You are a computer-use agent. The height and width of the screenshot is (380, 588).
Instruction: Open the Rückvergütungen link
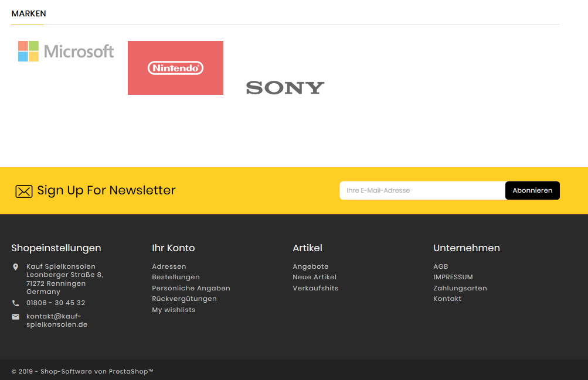pyautogui.click(x=184, y=299)
